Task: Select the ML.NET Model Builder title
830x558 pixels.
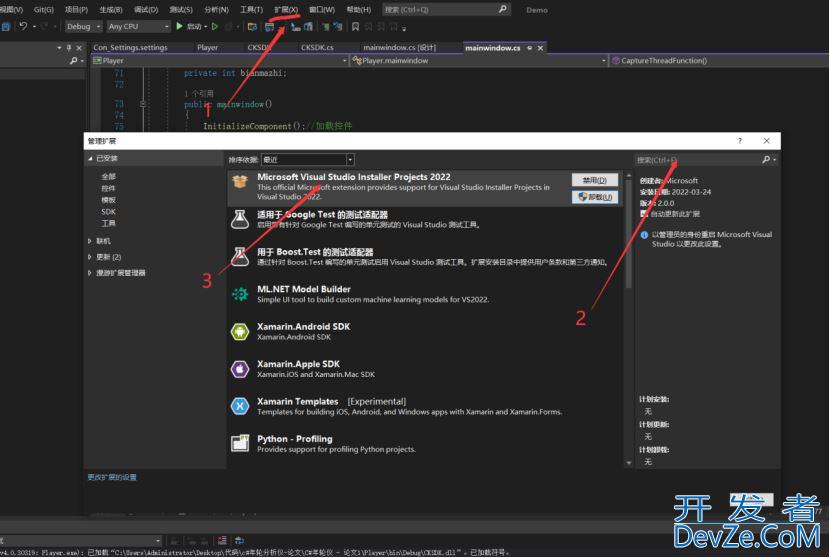Action: point(304,289)
